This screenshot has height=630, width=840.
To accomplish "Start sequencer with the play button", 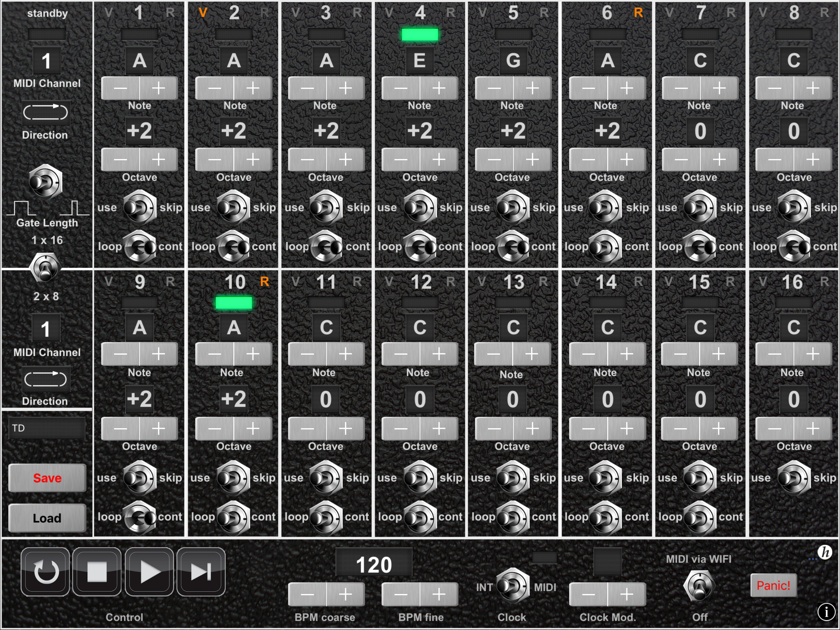I will [149, 572].
